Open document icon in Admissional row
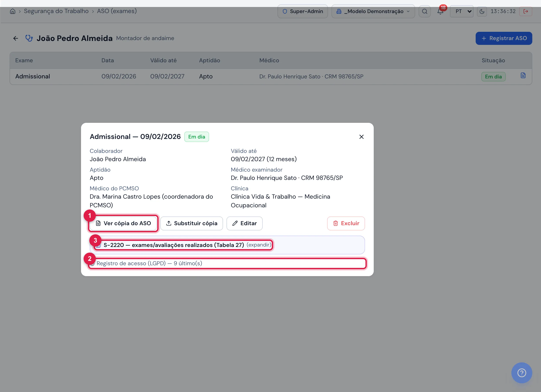The height and width of the screenshot is (392, 541). click(523, 76)
